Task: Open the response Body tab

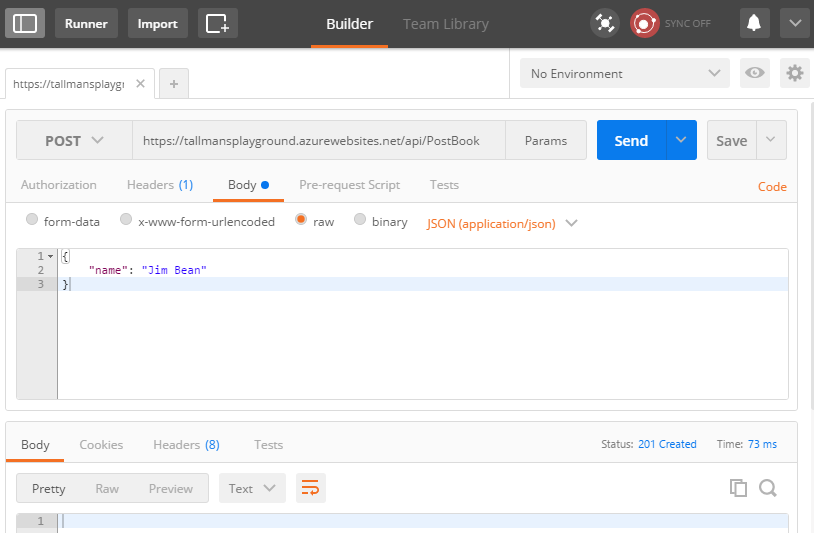Action: click(35, 445)
